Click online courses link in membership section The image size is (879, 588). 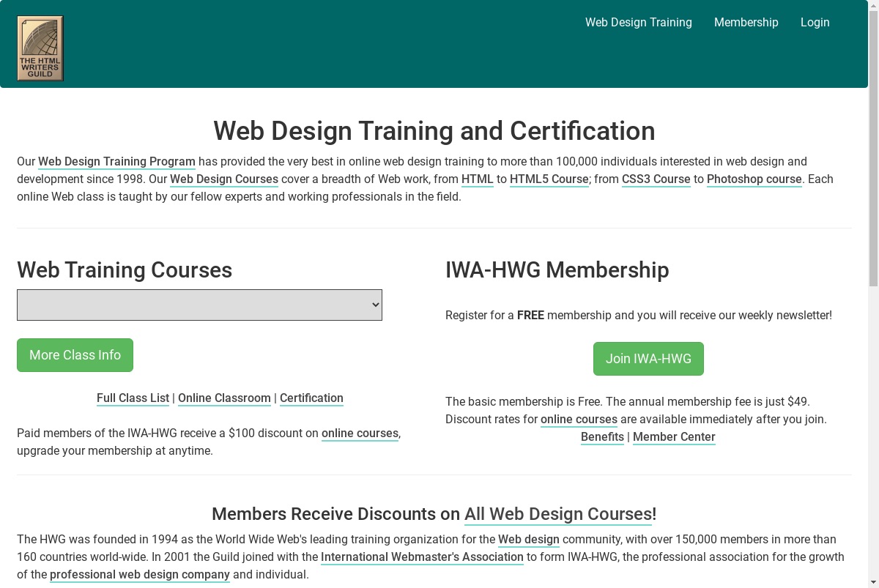coord(579,419)
